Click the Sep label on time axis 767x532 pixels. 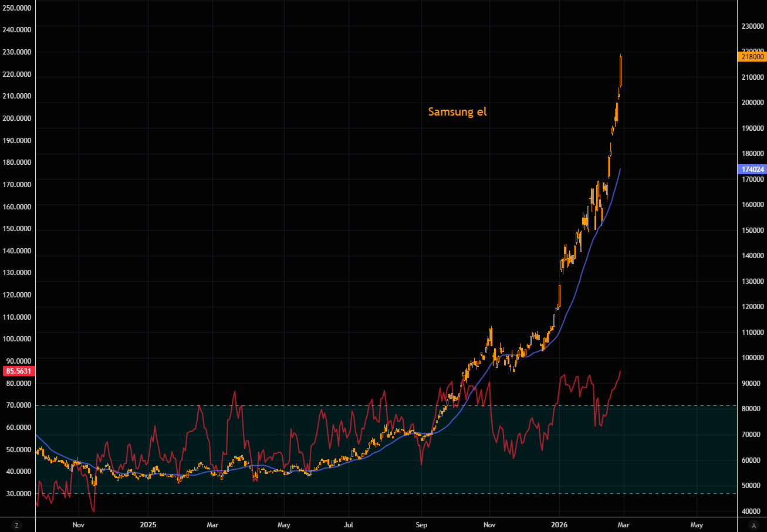420,524
